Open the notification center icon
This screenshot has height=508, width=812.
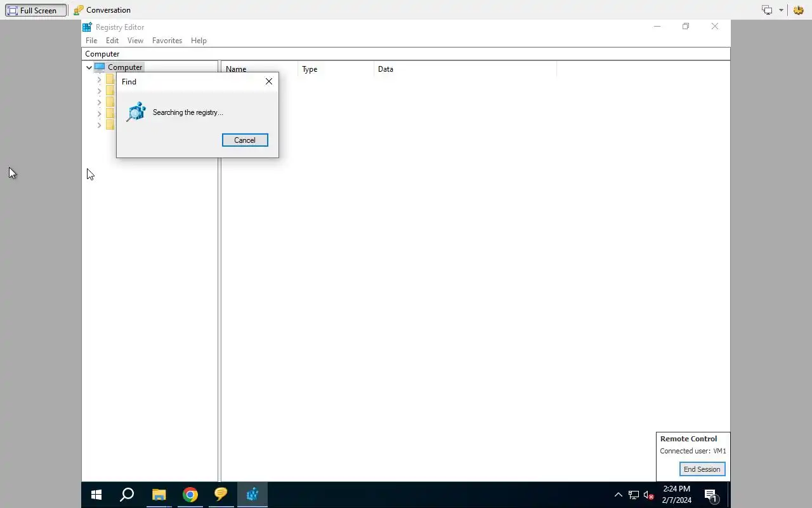(x=710, y=495)
